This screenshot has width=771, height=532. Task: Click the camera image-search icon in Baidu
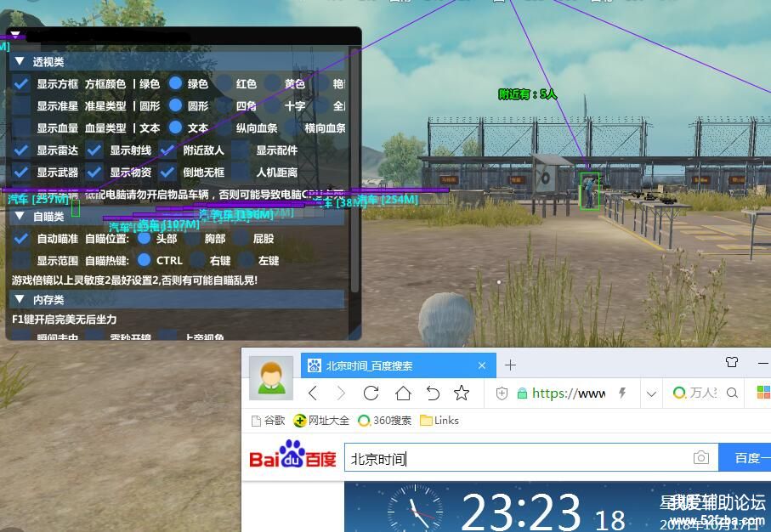point(700,458)
